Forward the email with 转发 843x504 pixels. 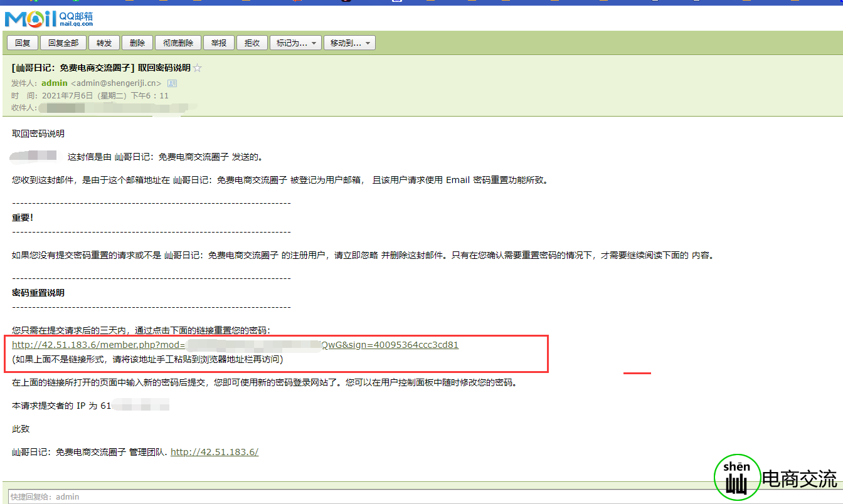[x=103, y=43]
